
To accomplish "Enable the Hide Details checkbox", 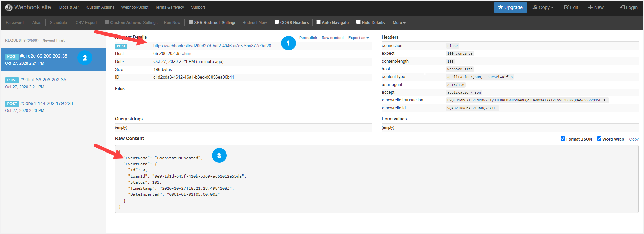I will coord(358,22).
